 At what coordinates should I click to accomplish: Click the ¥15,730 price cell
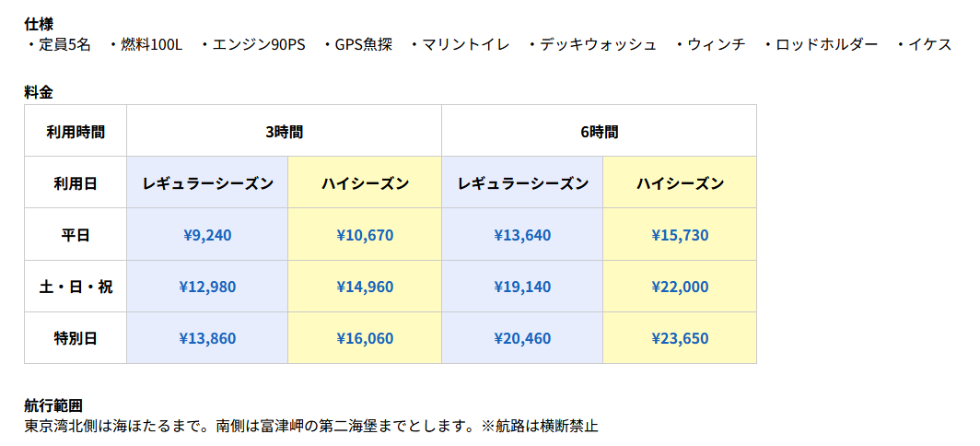click(680, 235)
